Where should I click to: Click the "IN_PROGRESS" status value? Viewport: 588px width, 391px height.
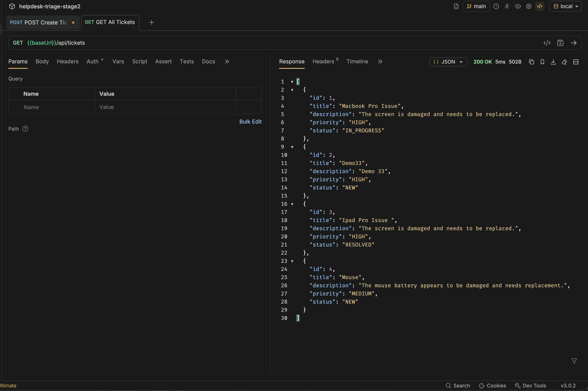pyautogui.click(x=363, y=131)
